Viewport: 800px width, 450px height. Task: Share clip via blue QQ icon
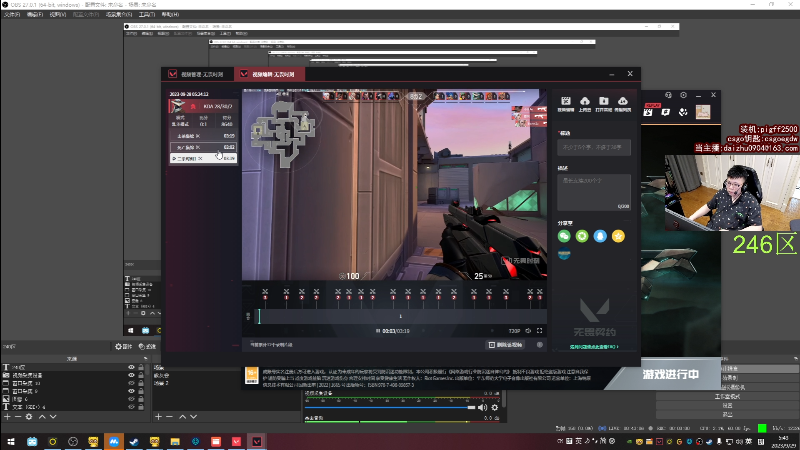[x=600, y=236]
